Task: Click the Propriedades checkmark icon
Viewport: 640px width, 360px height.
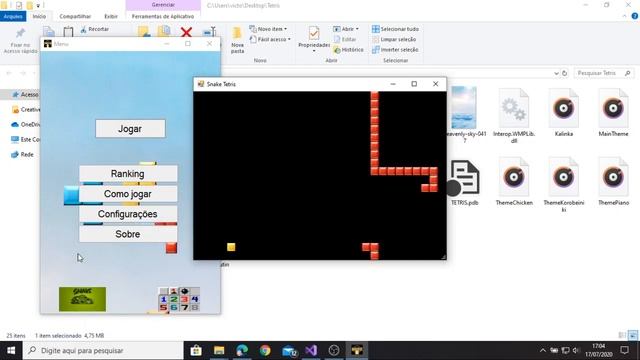Action: pyautogui.click(x=314, y=33)
